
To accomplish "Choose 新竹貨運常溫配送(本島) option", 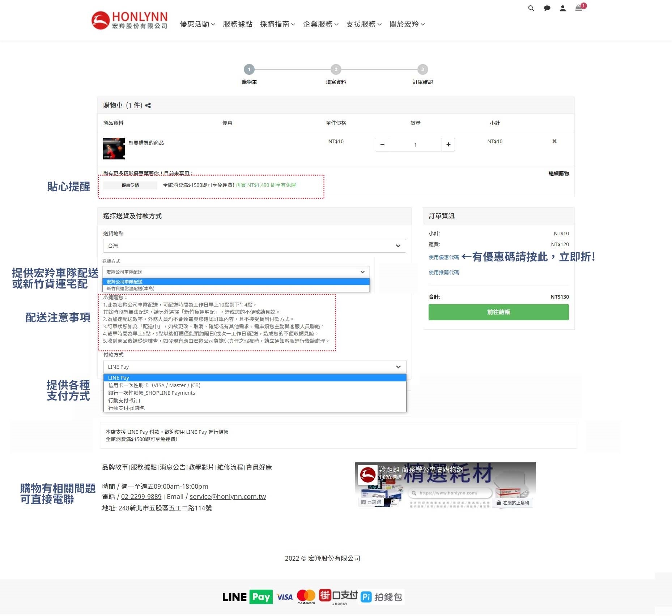I will (236, 288).
